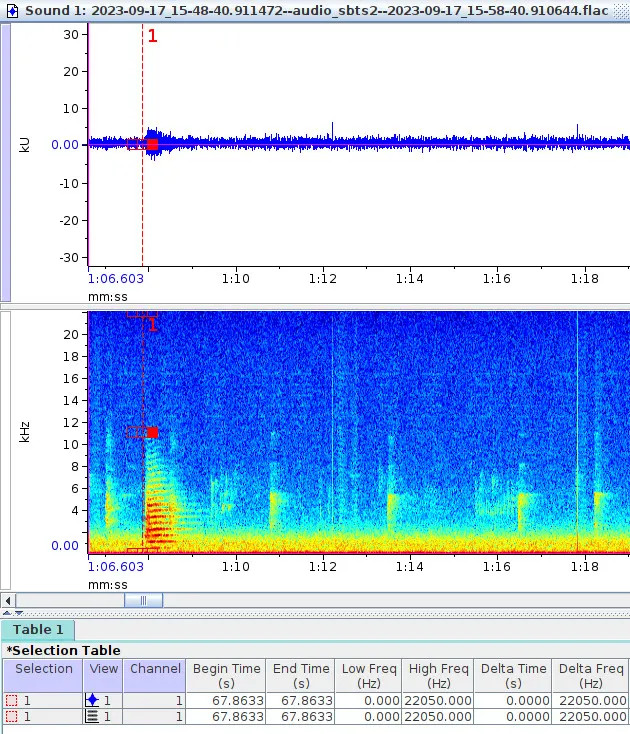Click the End Time cell in first row
This screenshot has width=630, height=734.
[x=301, y=701]
